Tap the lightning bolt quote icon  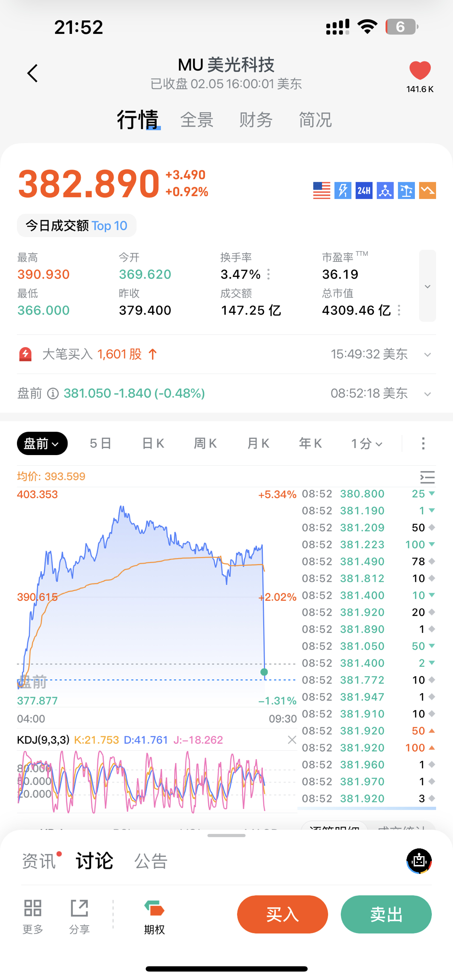click(343, 190)
